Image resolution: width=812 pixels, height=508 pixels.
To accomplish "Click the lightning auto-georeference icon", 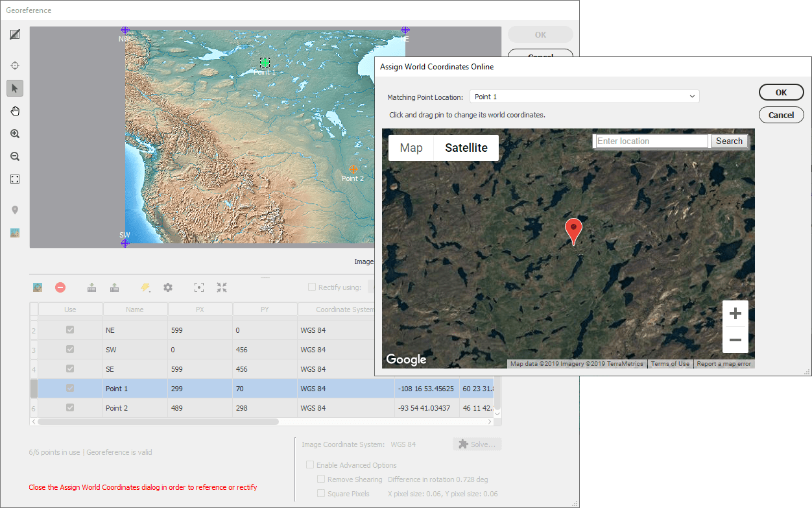I will click(145, 287).
